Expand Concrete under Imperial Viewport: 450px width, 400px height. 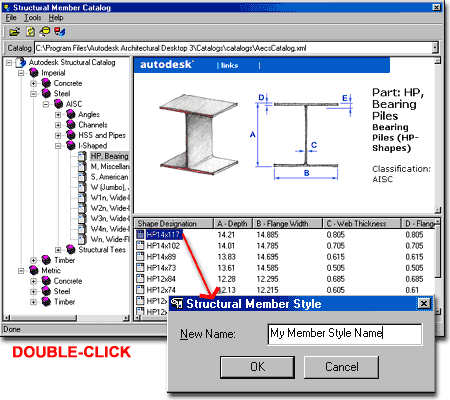point(33,83)
